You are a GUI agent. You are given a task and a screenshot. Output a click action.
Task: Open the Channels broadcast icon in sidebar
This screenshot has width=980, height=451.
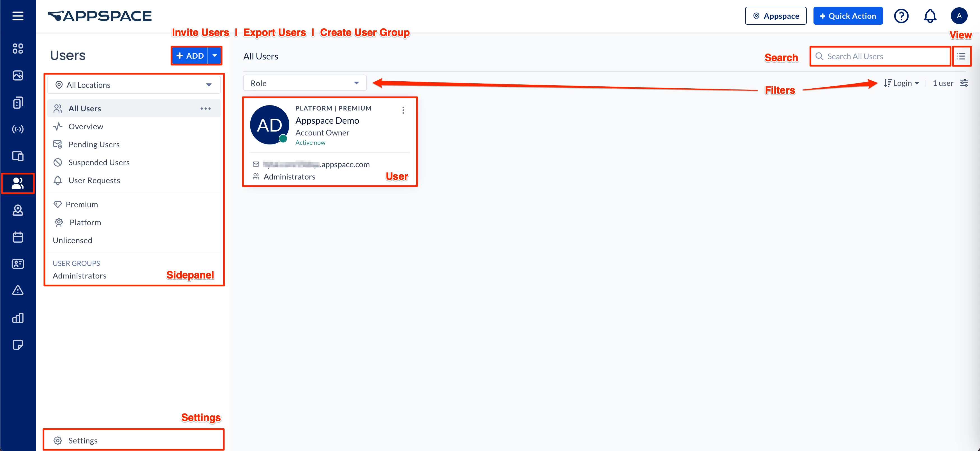point(17,129)
